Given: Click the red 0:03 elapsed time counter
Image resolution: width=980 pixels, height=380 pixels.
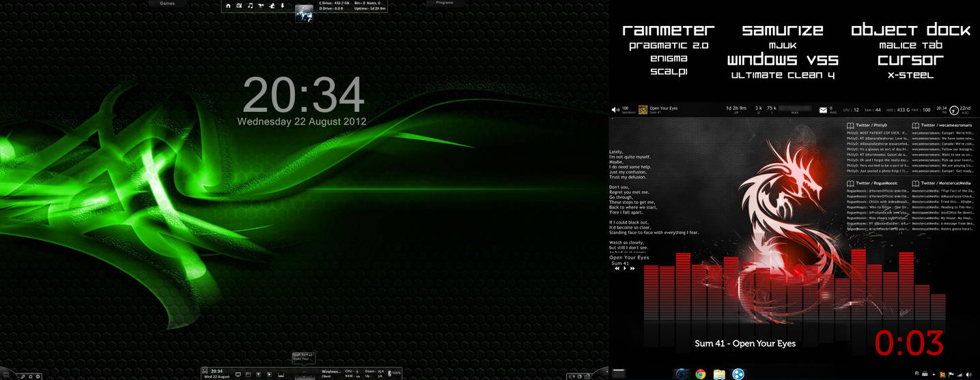Looking at the screenshot, I should tap(909, 343).
